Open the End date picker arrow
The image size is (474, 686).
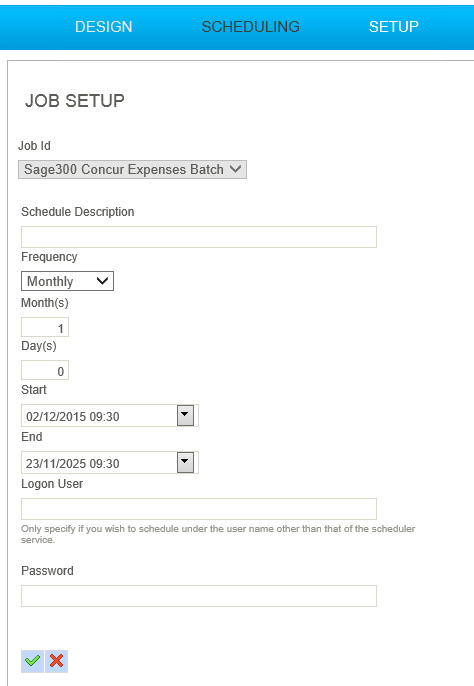pyautogui.click(x=185, y=462)
